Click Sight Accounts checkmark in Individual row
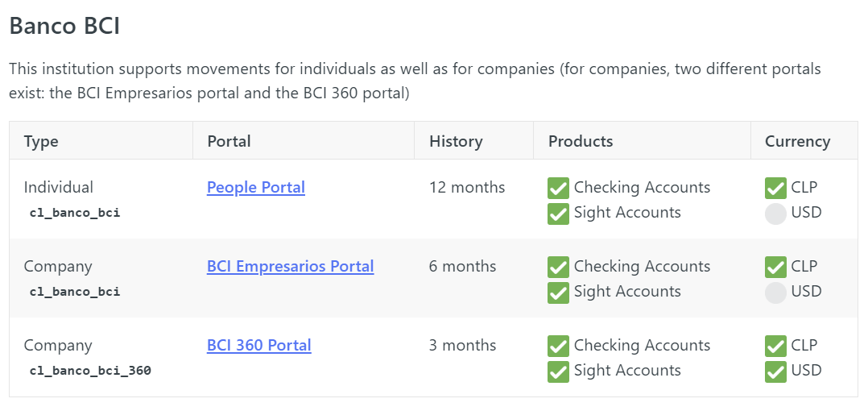Image resolution: width=868 pixels, height=411 pixels. click(558, 214)
